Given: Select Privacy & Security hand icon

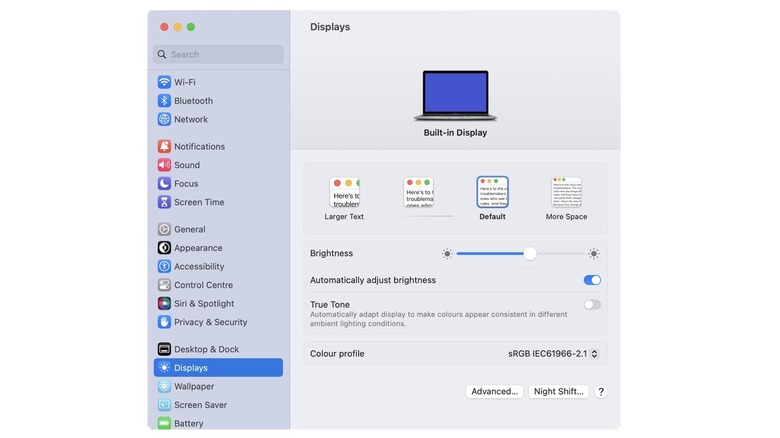Looking at the screenshot, I should point(164,322).
